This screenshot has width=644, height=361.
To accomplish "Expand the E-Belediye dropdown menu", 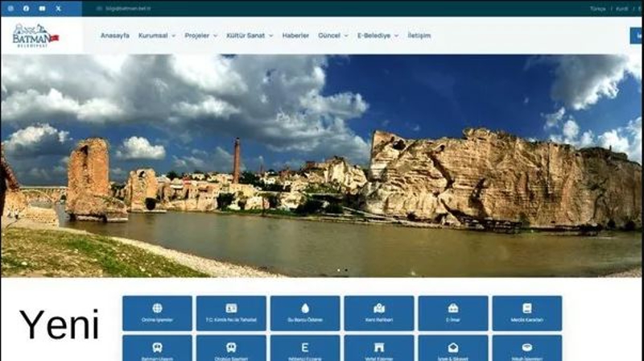I will pyautogui.click(x=378, y=35).
